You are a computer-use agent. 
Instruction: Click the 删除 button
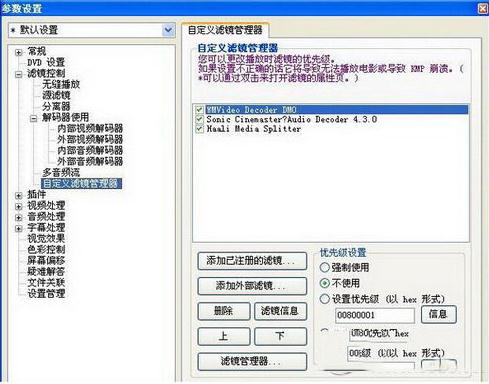pos(224,311)
